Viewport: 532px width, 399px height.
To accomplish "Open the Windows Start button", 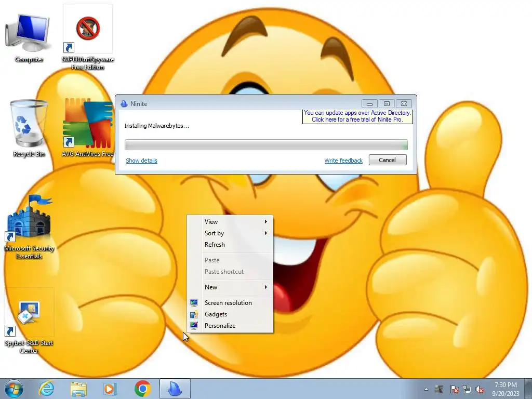I will [13, 389].
